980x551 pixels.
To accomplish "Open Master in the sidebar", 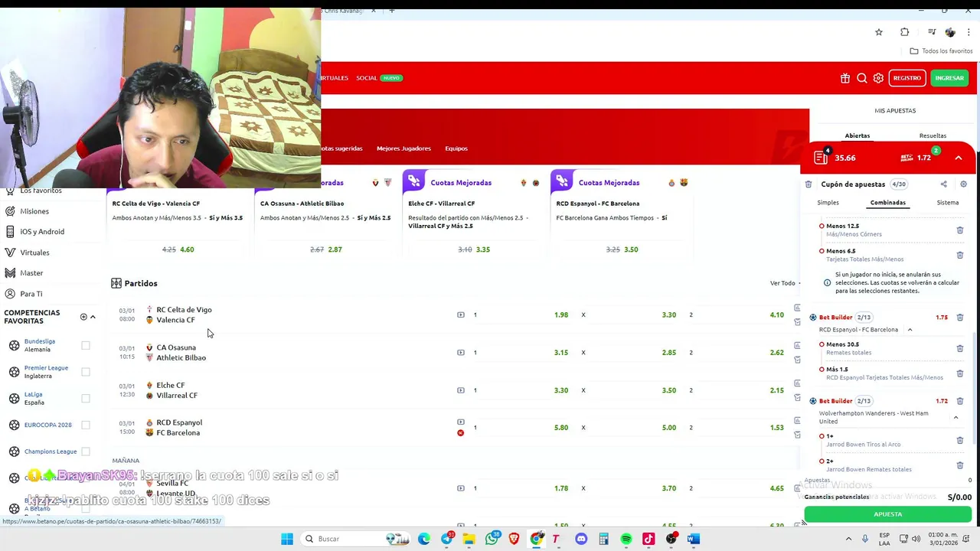I will [x=31, y=273].
